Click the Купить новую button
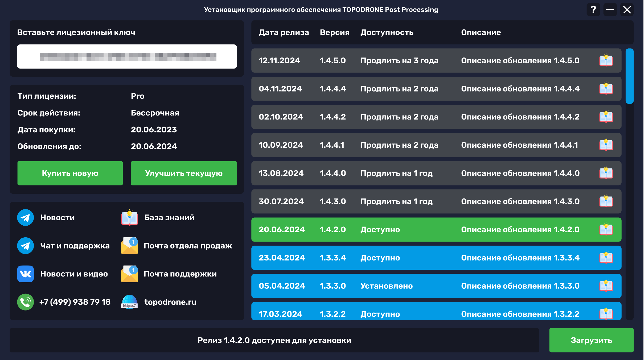 (70, 173)
